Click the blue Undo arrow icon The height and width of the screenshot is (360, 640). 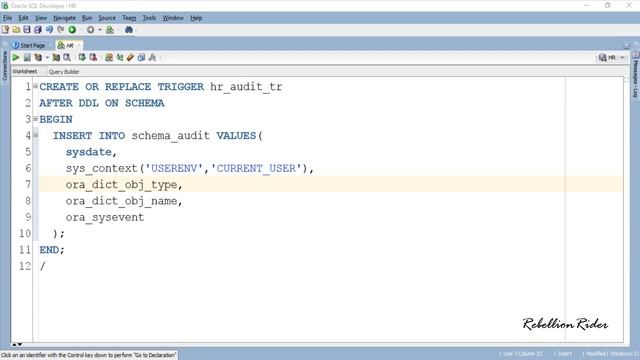coord(49,30)
